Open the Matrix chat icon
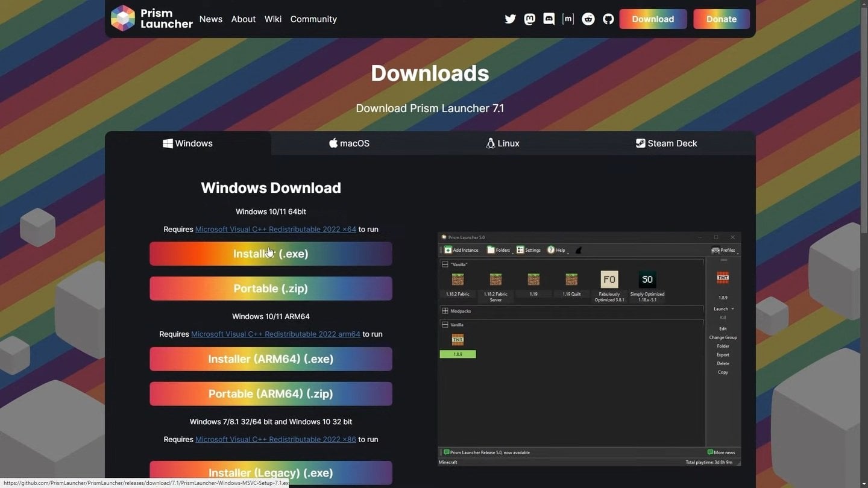868x488 pixels. (x=568, y=19)
